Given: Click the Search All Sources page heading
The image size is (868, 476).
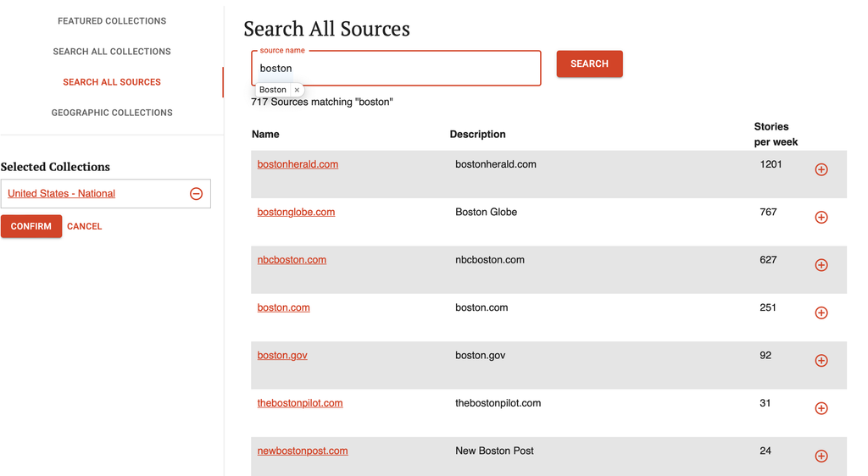Looking at the screenshot, I should (x=326, y=29).
